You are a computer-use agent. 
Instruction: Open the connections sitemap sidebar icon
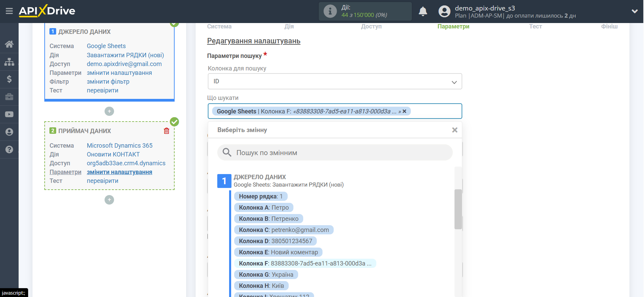pos(9,62)
